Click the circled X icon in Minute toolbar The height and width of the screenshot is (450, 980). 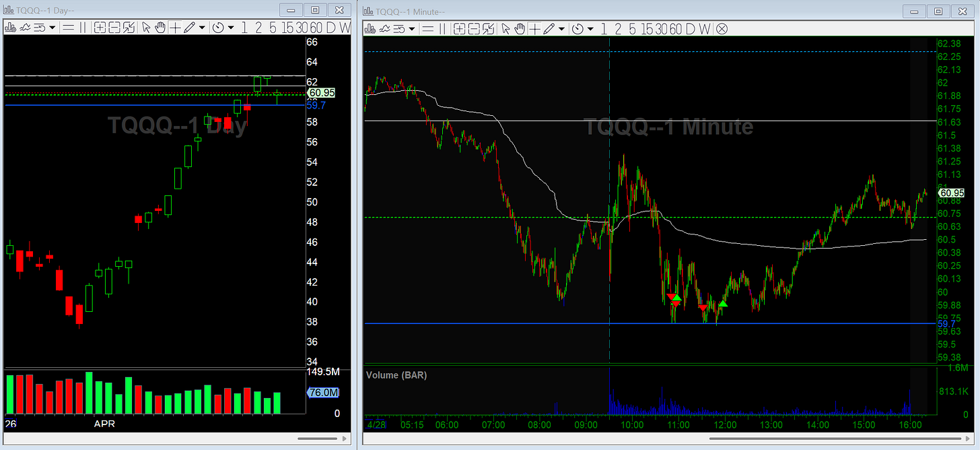pyautogui.click(x=722, y=28)
